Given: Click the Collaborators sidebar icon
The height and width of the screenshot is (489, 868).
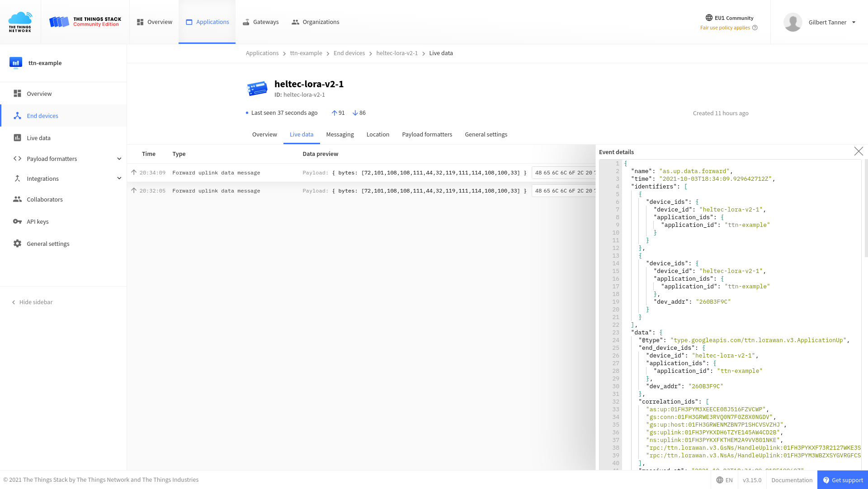Looking at the screenshot, I should point(17,199).
